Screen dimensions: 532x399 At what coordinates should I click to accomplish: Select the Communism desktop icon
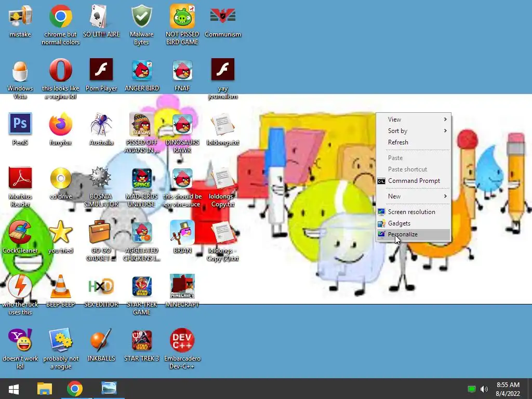coord(222,16)
